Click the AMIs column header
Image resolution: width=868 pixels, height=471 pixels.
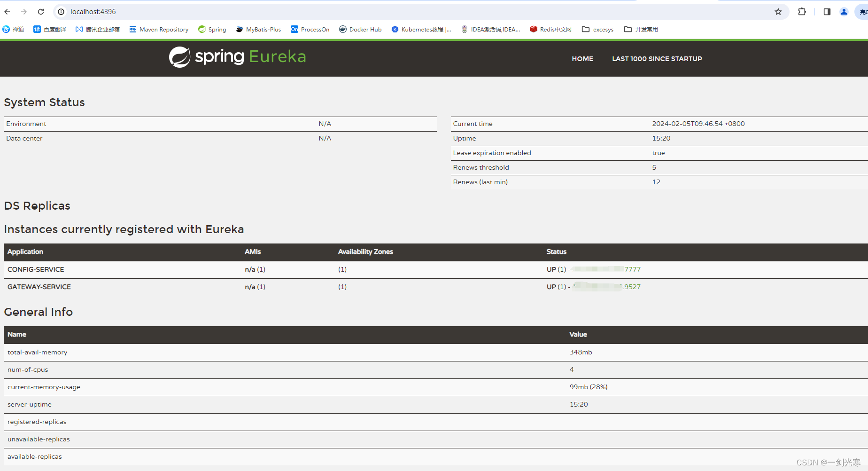point(253,251)
